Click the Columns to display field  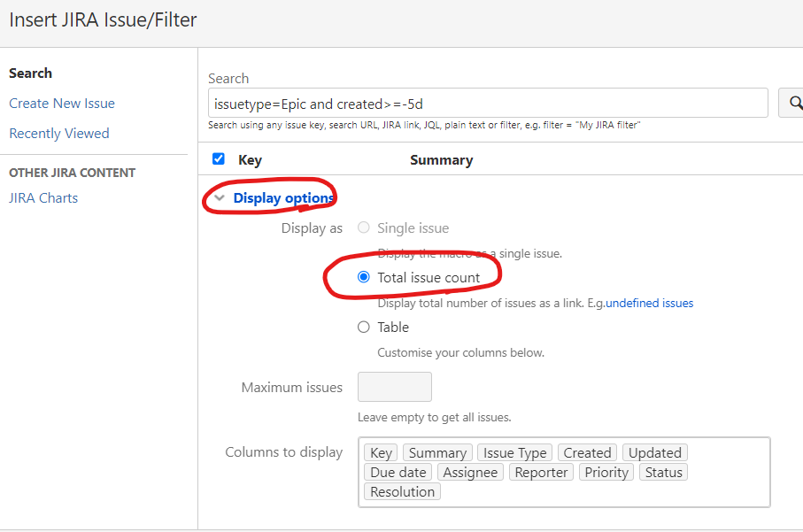pos(564,472)
